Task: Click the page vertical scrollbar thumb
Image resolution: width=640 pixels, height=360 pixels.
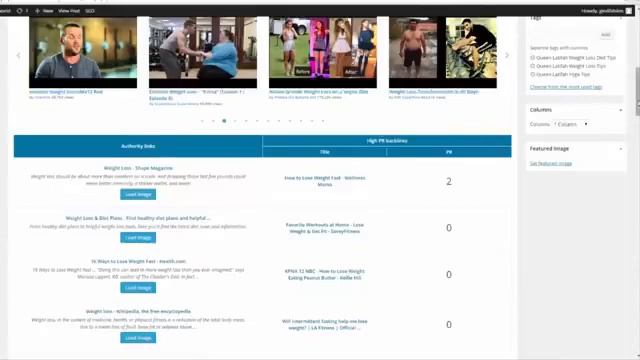Action: [x=638, y=92]
